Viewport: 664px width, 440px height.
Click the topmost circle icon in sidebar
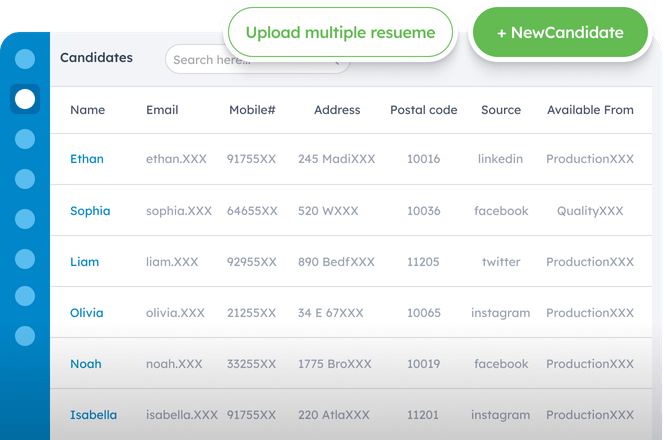tap(25, 59)
